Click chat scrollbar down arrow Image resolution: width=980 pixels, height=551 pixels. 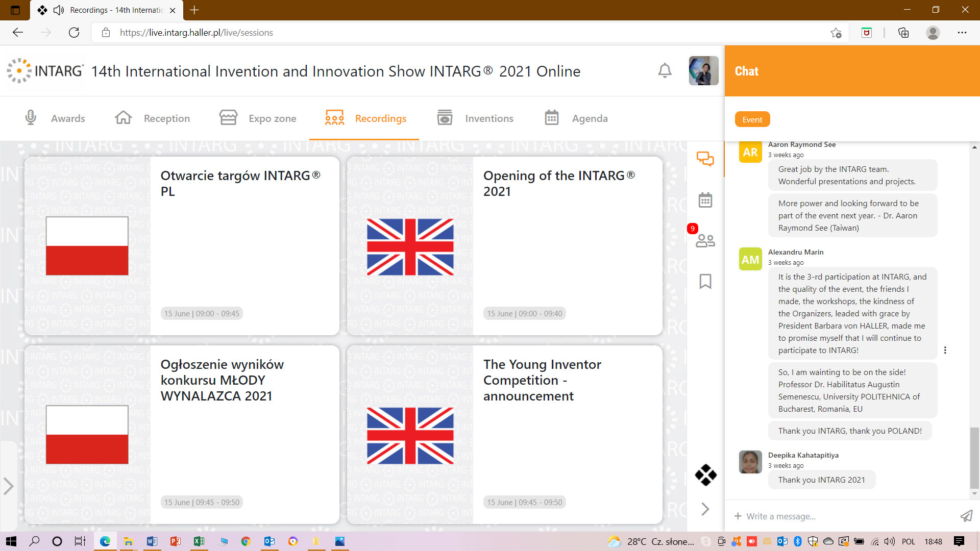pyautogui.click(x=974, y=493)
